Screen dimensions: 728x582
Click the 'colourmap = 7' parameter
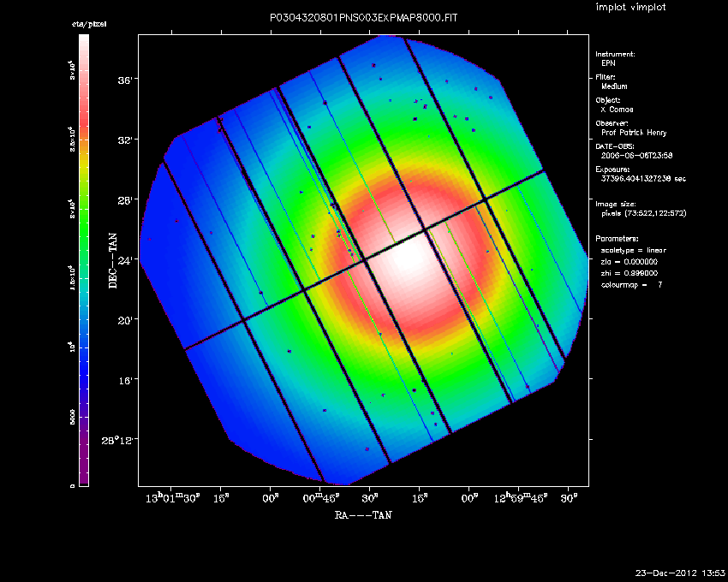tap(631, 285)
